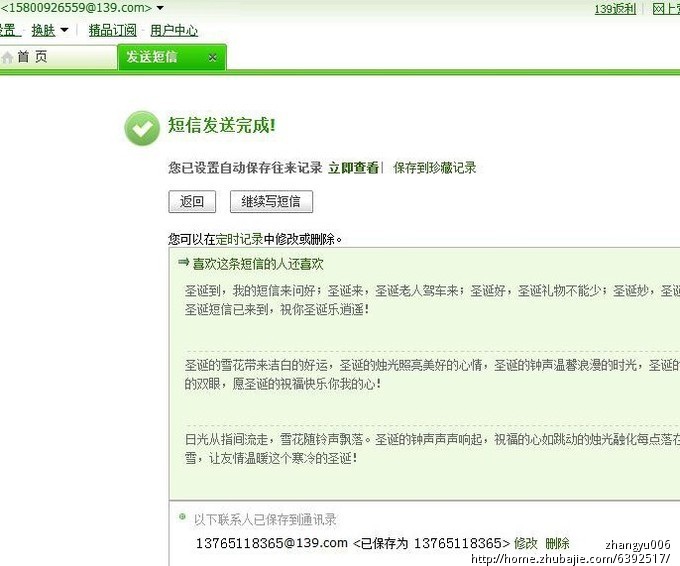Image resolution: width=680 pixels, height=566 pixels.
Task: Open 精品订阅 subscription link
Action: point(113,30)
